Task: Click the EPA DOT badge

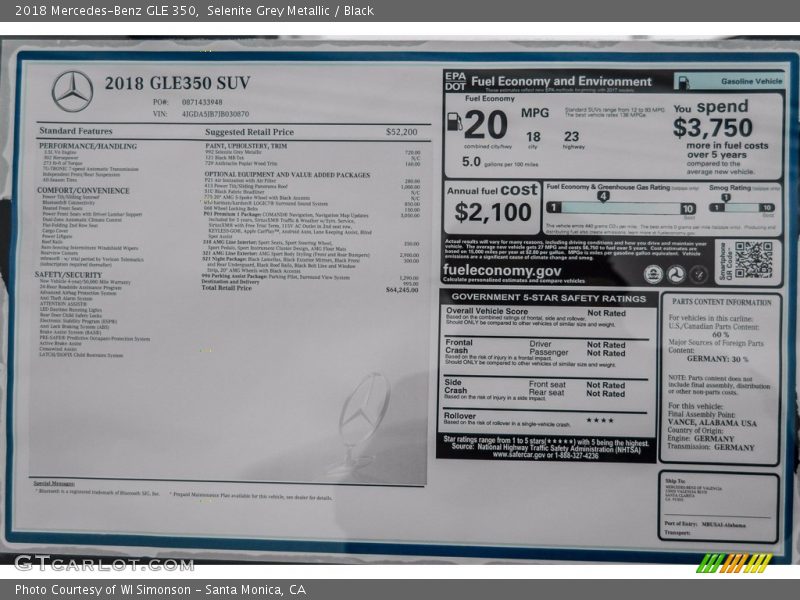Action: click(x=455, y=81)
